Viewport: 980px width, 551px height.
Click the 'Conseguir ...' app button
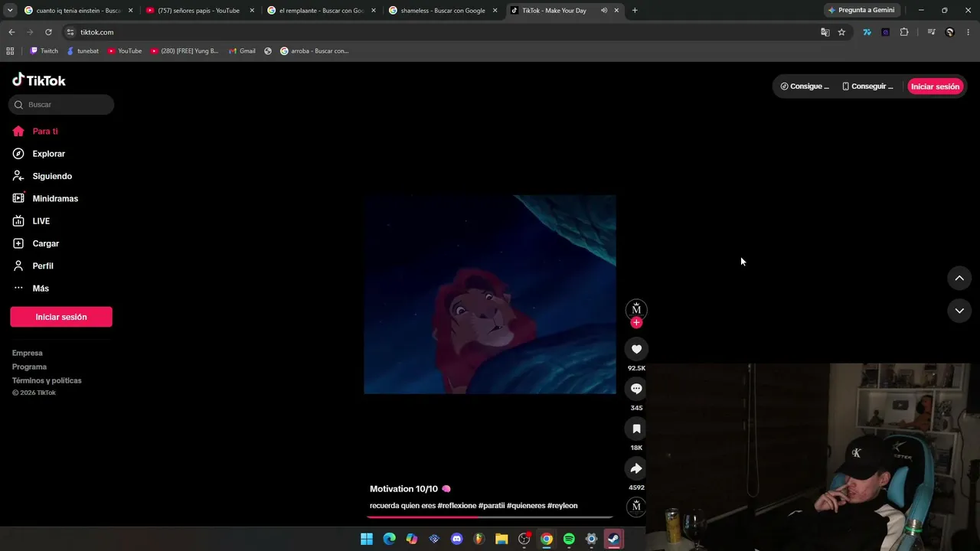coord(867,86)
